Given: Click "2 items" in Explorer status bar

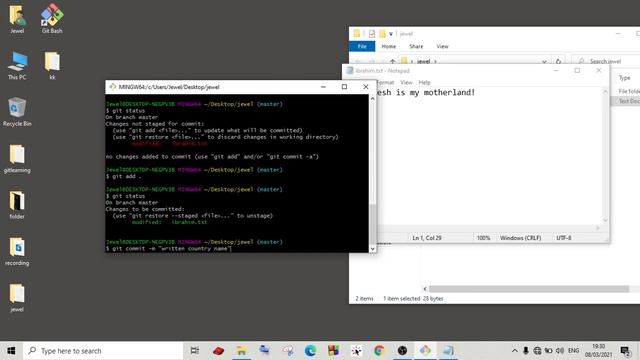Looking at the screenshot, I should 364,299.
